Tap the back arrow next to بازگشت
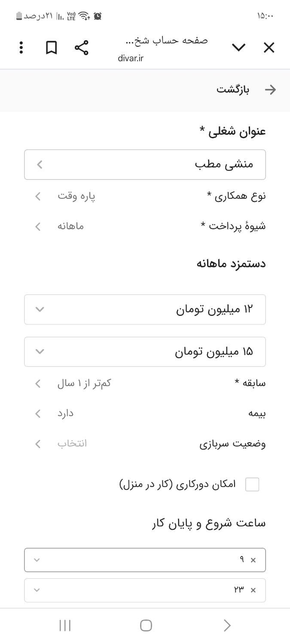This screenshot has width=290, height=644. [x=270, y=90]
